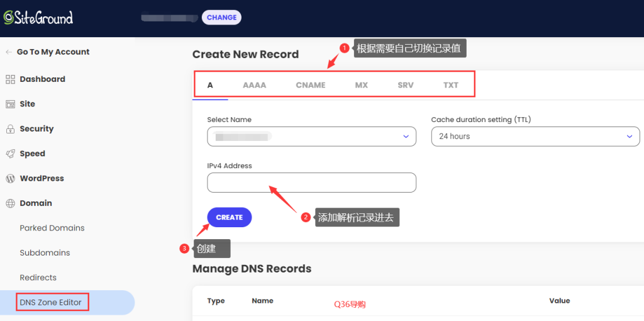Click the Type column header
The image size is (644, 321).
216,301
